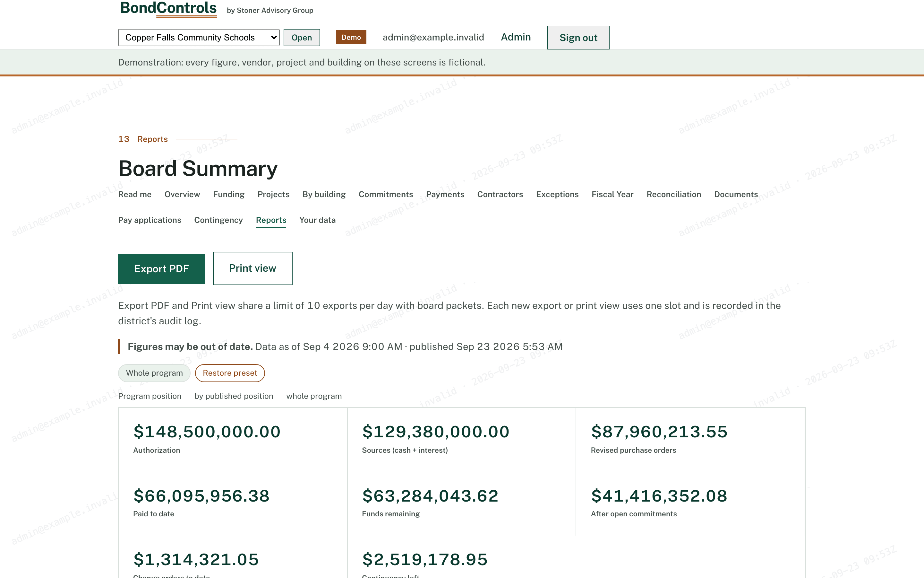Open the district selector dropdown
The height and width of the screenshot is (578, 924).
point(199,38)
